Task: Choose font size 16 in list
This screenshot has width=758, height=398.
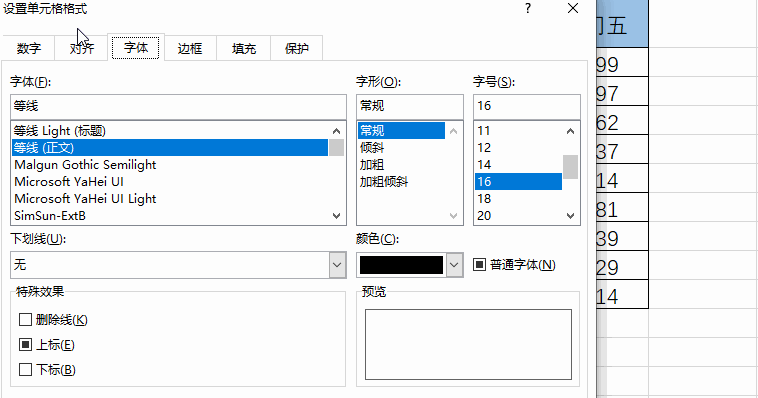Action: tap(518, 181)
